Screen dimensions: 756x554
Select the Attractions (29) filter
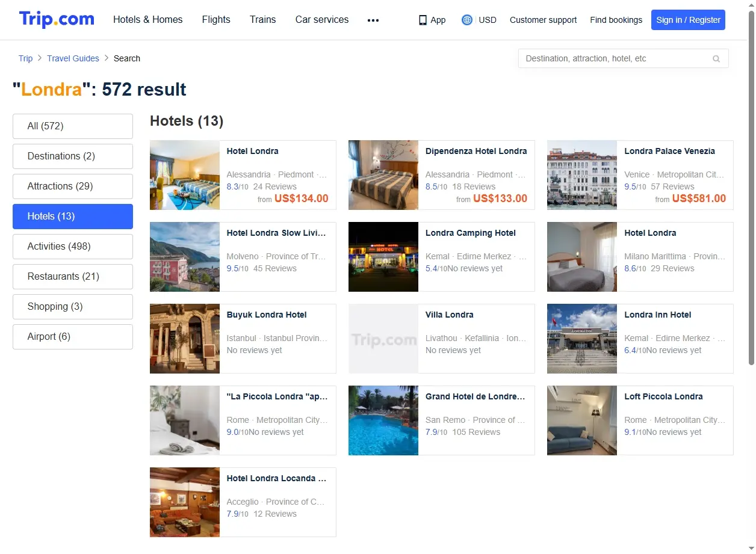73,186
